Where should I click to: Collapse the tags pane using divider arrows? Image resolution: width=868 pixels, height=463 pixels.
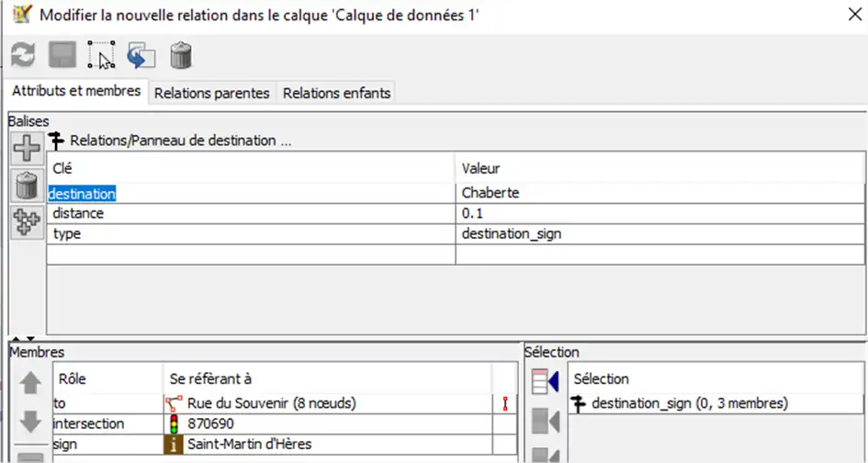click(x=30, y=340)
